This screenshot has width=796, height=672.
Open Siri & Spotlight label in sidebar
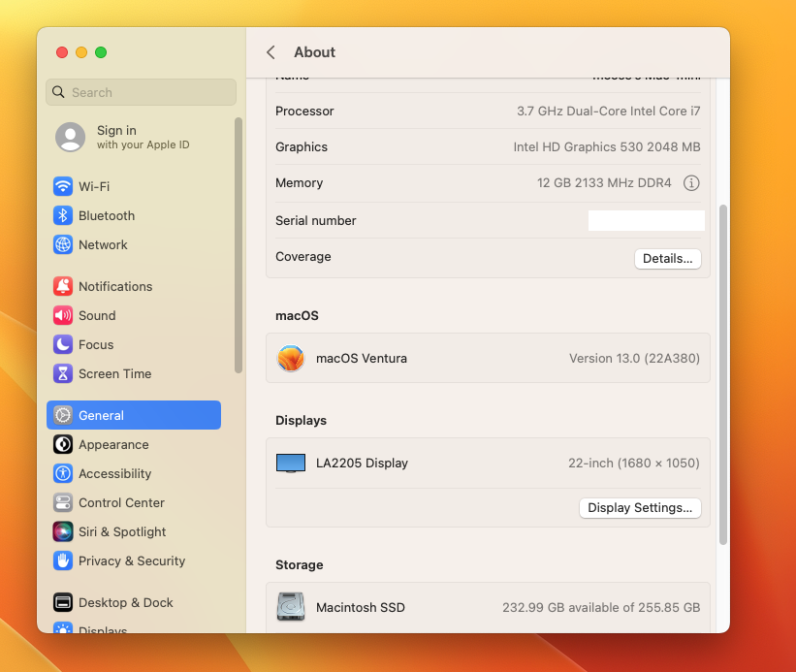coord(122,532)
